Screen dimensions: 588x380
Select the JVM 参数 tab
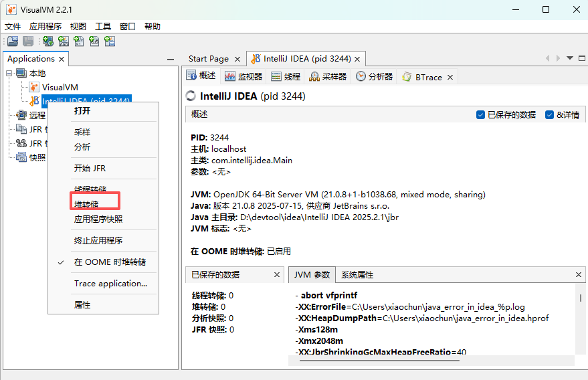[312, 274]
